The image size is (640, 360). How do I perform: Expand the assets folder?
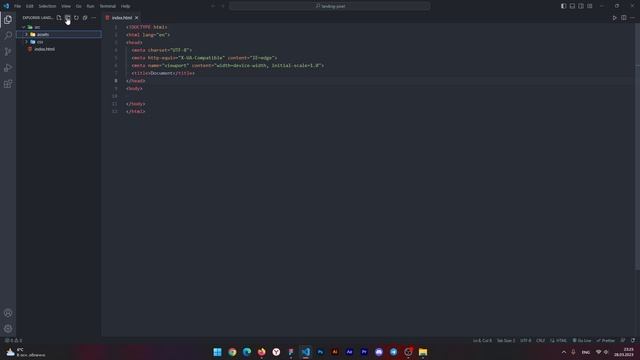pos(42,34)
